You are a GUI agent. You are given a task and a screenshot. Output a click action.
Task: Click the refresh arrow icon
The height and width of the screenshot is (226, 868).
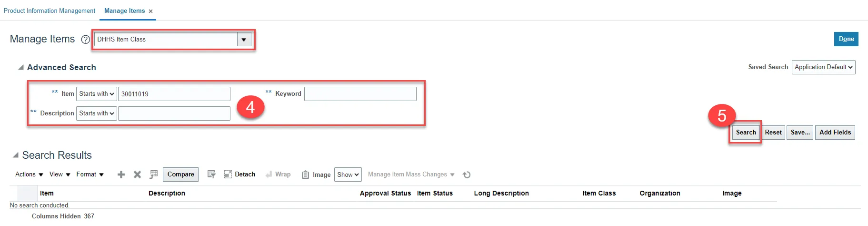(467, 175)
